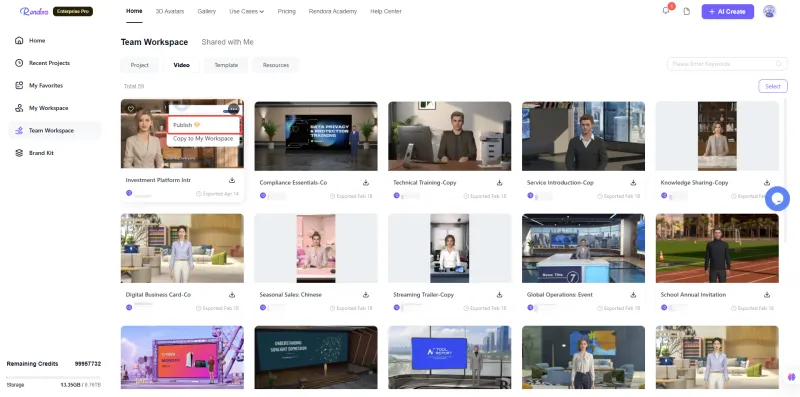Download the Compliance Essentials video
Screen dimensions: 800x397
(x=366, y=183)
